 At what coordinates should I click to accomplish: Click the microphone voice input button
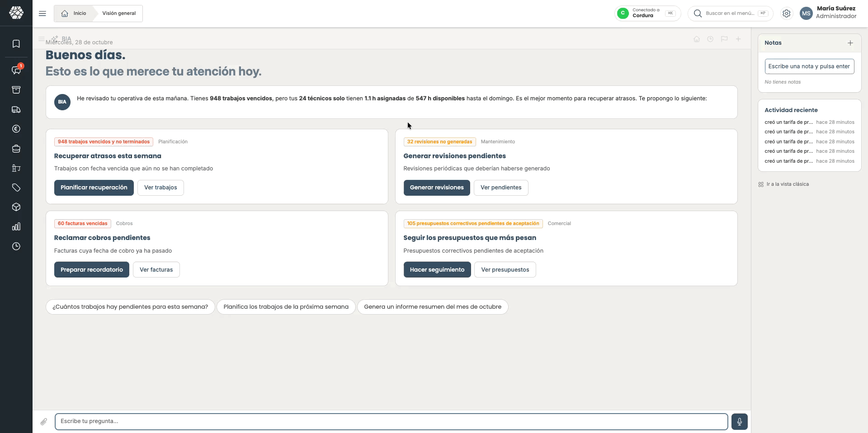click(739, 422)
